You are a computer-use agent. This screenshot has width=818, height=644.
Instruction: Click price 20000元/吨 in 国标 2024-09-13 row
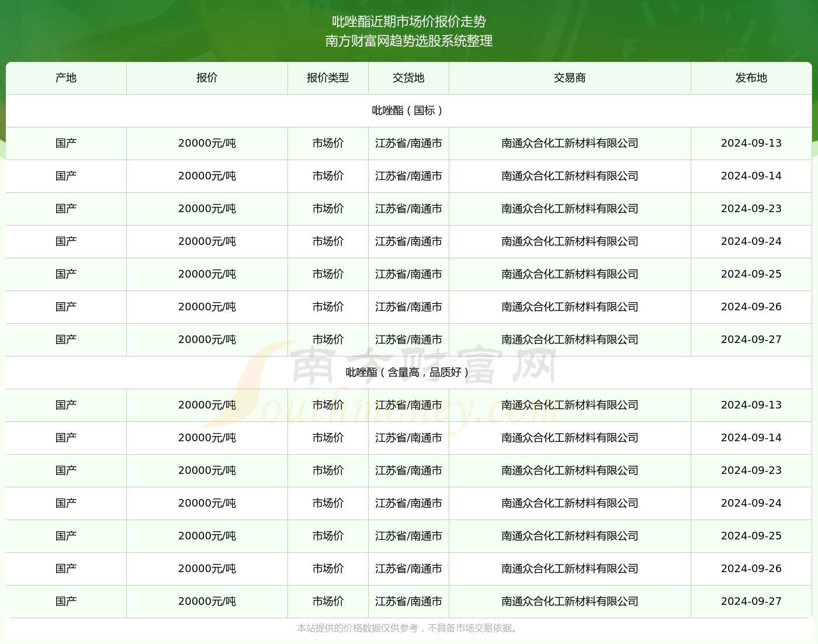[x=207, y=143]
